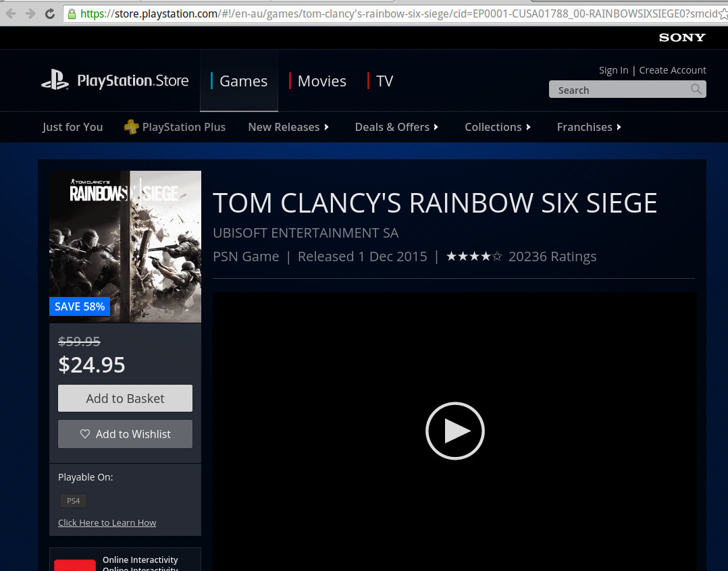Click the $24.95 sale price

tap(92, 364)
